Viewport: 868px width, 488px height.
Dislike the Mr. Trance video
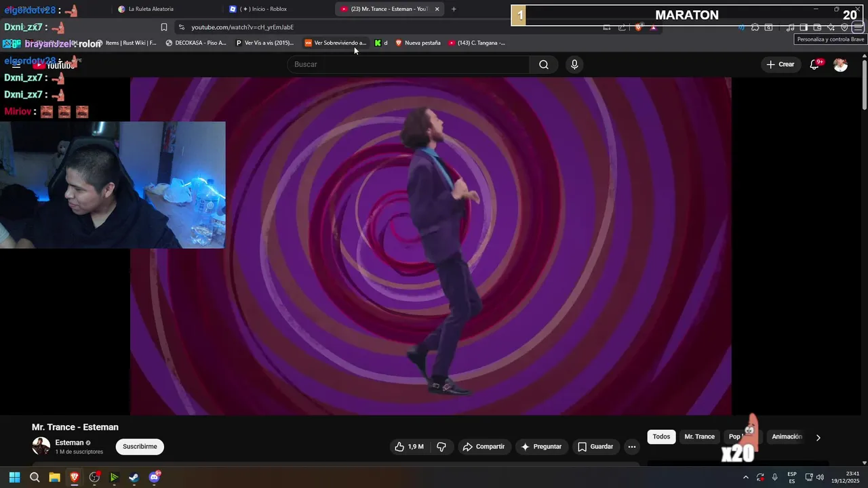click(441, 447)
